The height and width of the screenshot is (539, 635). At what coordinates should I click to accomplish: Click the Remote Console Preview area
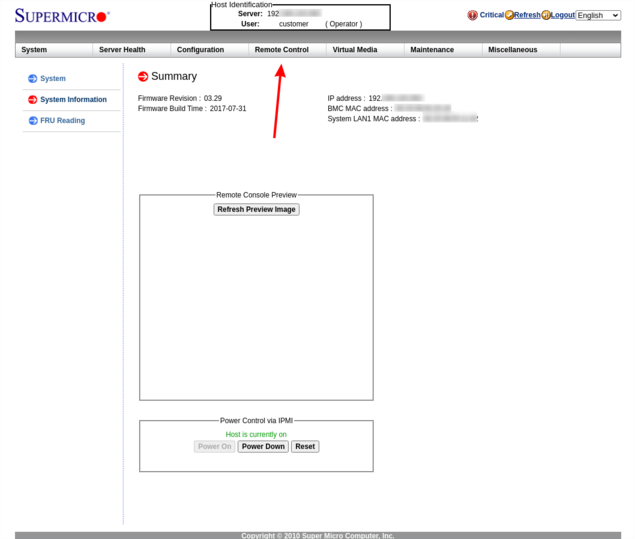click(256, 298)
